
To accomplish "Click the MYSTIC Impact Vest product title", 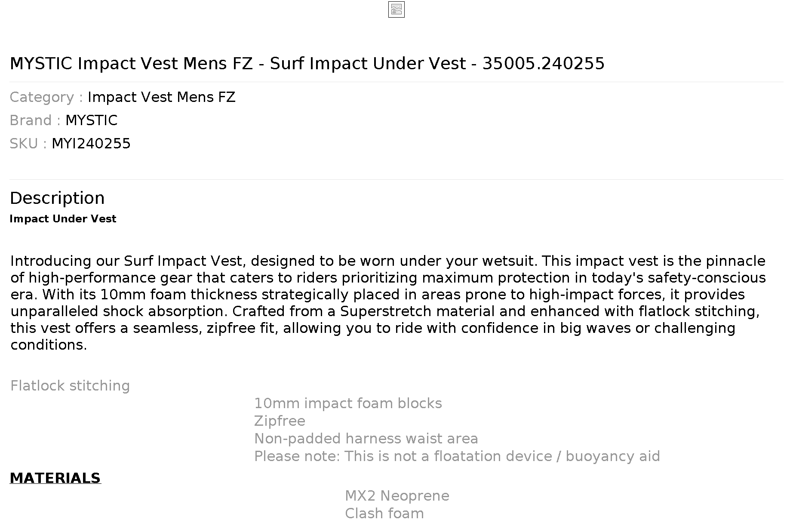I will [x=307, y=64].
